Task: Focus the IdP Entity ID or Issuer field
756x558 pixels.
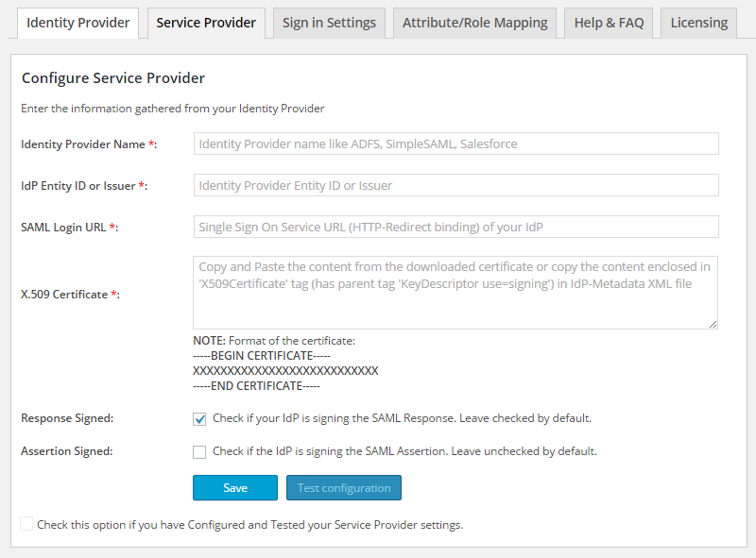Action: click(x=455, y=185)
